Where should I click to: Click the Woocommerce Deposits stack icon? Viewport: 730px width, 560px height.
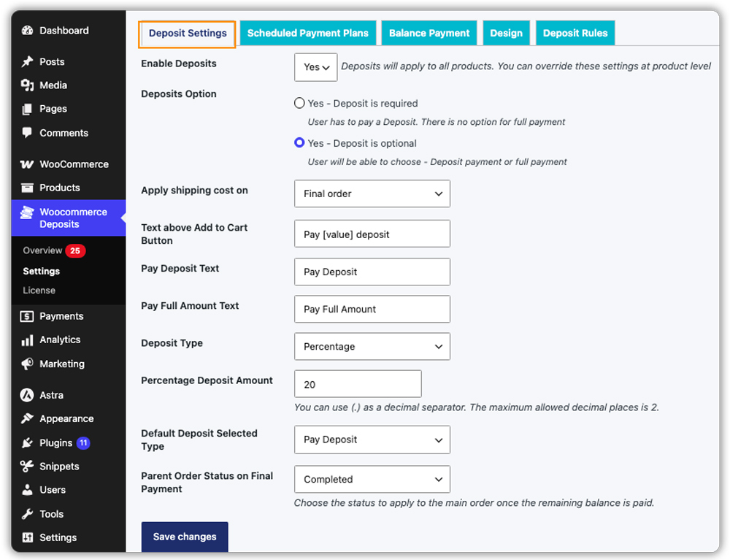[27, 212]
